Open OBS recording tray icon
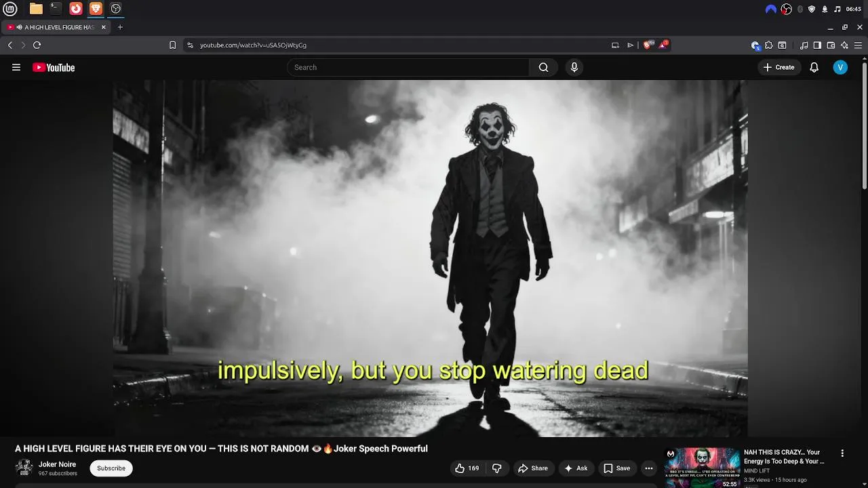Viewport: 868px width, 488px height. [x=787, y=9]
